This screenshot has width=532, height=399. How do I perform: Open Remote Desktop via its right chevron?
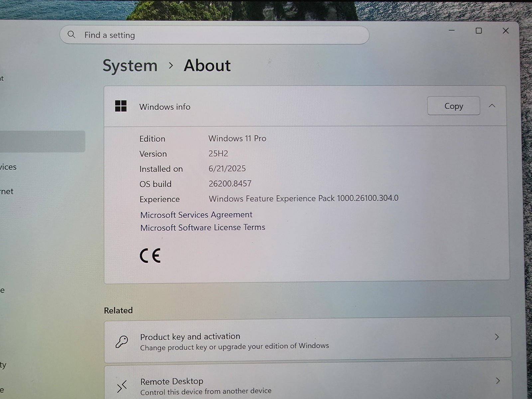point(498,381)
